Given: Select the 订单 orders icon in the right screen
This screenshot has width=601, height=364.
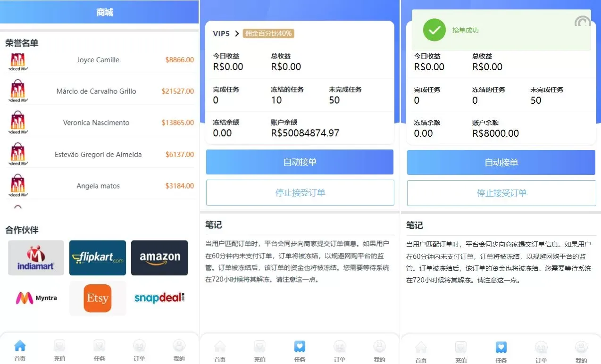Looking at the screenshot, I should tap(541, 348).
